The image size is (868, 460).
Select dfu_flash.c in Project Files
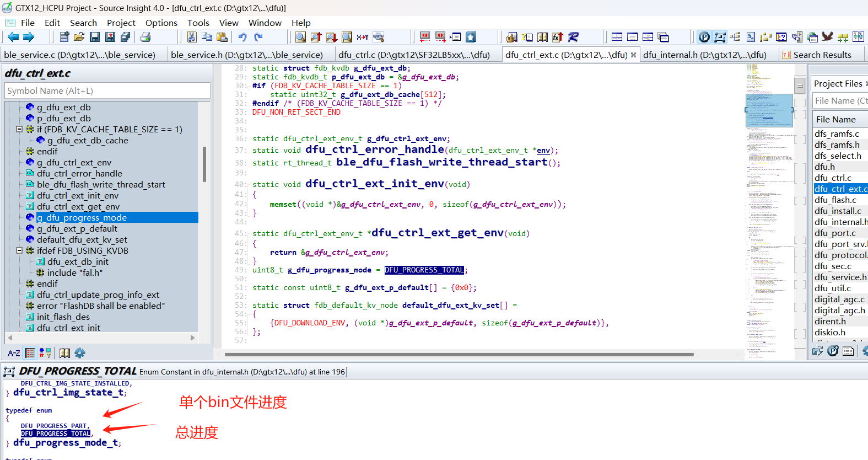click(x=835, y=200)
